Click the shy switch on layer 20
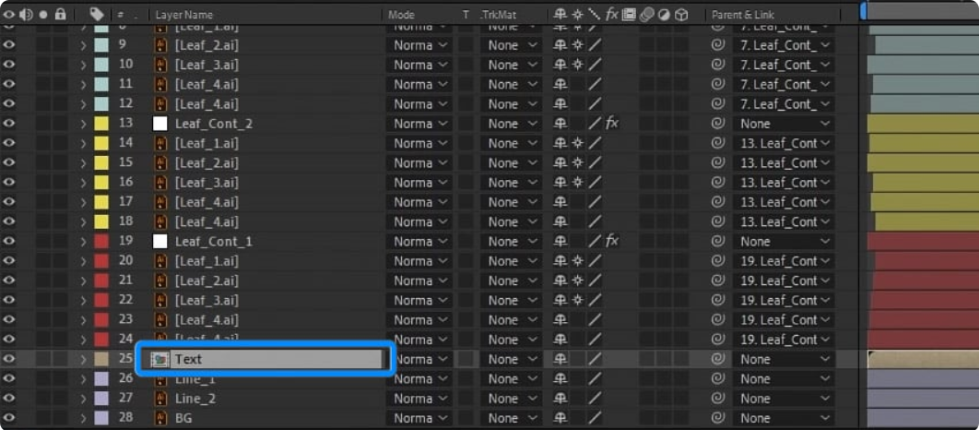Image resolution: width=980 pixels, height=430 pixels. pos(561,261)
